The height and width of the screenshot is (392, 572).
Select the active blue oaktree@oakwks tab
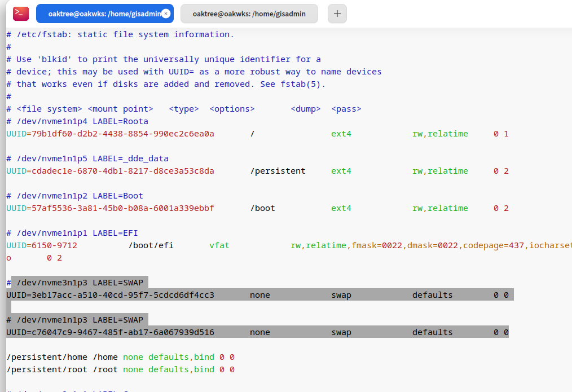click(x=105, y=14)
